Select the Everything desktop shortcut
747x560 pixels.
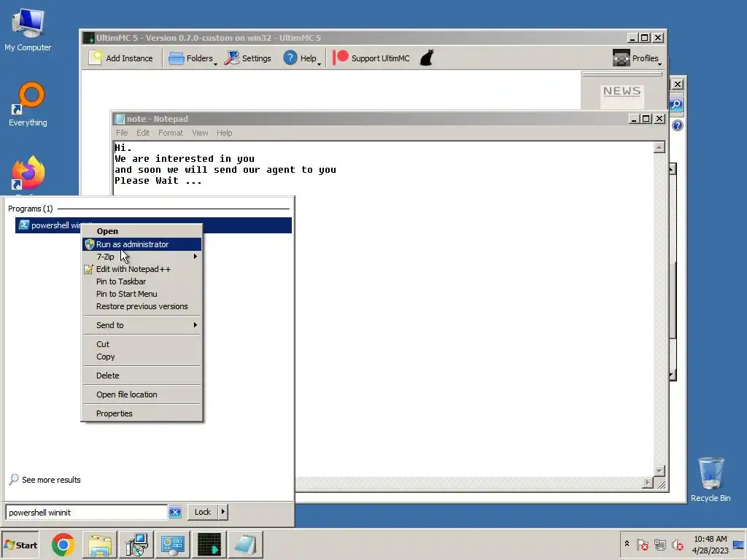click(x=28, y=105)
